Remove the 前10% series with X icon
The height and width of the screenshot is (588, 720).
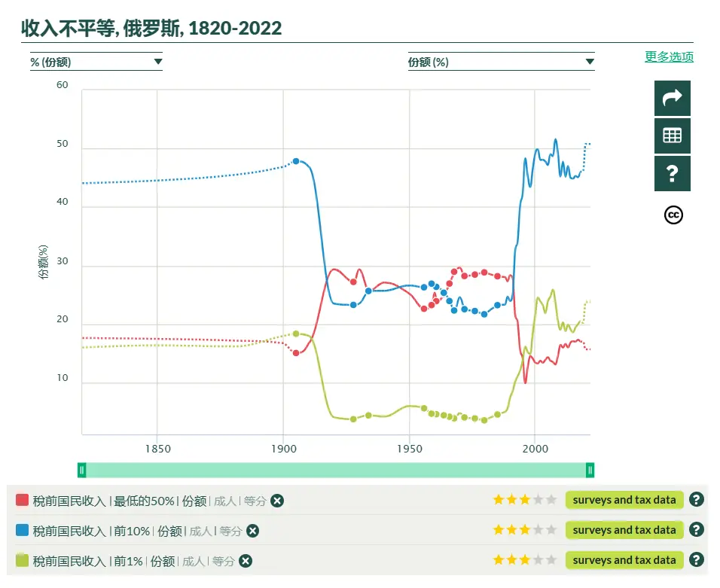[252, 531]
